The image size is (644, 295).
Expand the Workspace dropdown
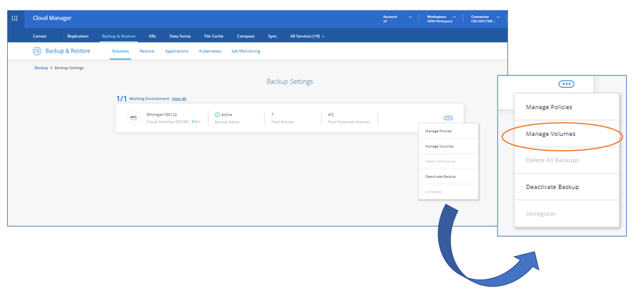pyautogui.click(x=454, y=17)
